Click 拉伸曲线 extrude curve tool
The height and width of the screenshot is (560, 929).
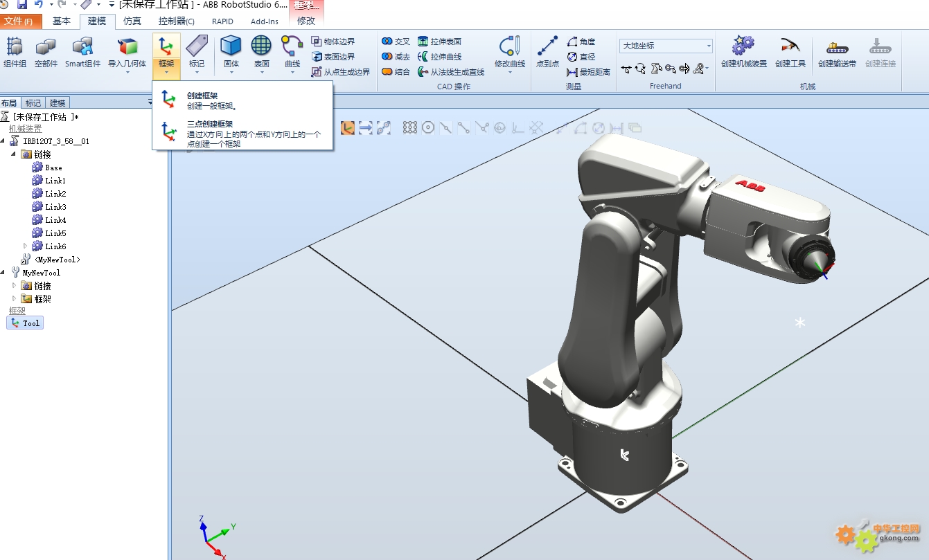pyautogui.click(x=440, y=57)
